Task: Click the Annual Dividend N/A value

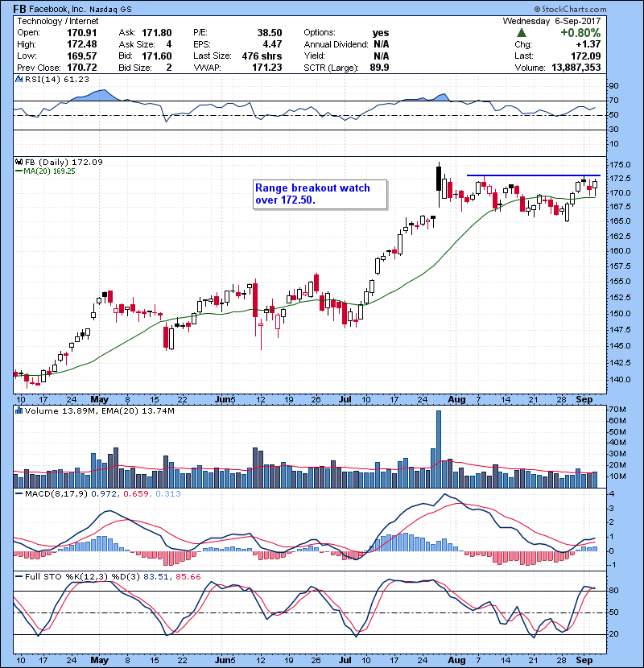Action: pos(382,44)
